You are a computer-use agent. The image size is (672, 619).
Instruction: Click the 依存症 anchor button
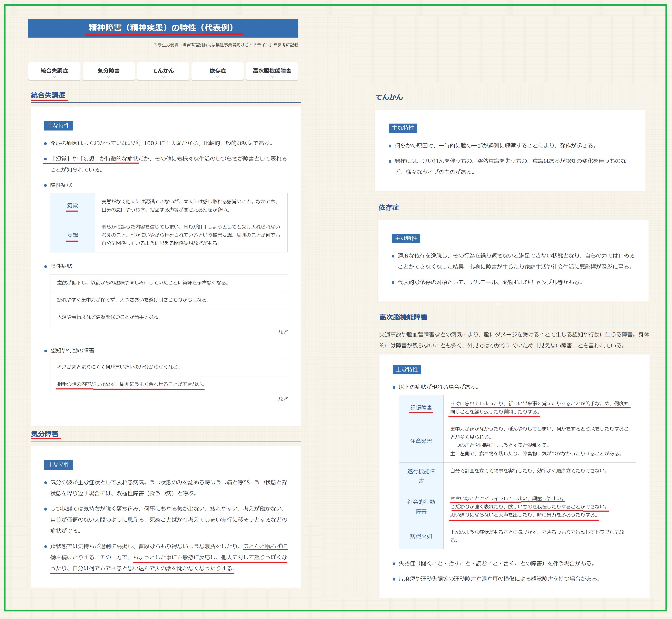pos(217,71)
